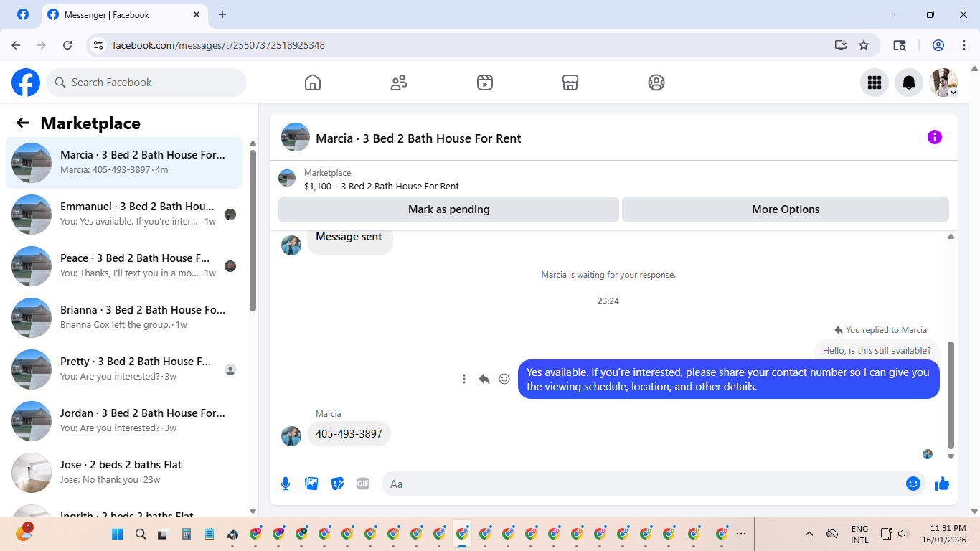This screenshot has height=551, width=980.
Task: Open Pretty 3 Bed 2 Bath conversation
Action: click(123, 369)
